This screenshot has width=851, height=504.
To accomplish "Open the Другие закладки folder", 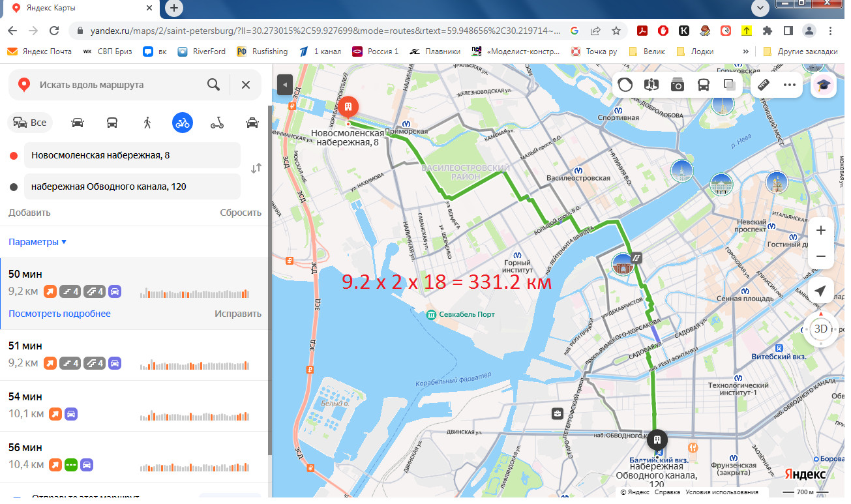I will [799, 52].
